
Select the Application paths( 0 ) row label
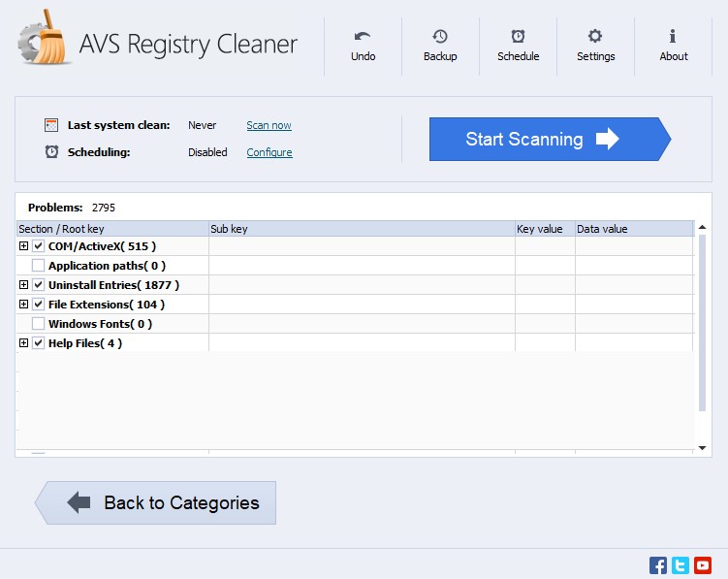pyautogui.click(x=107, y=266)
